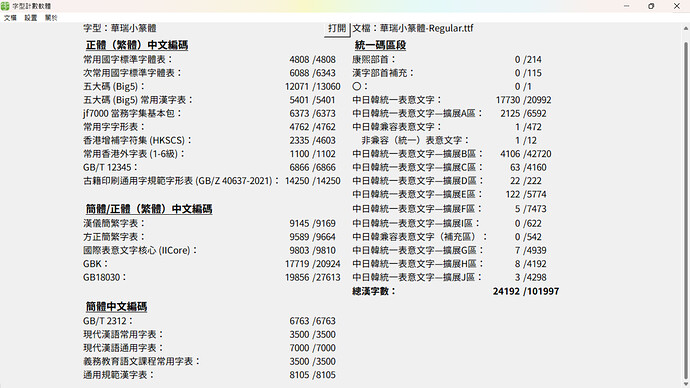Click the 正體(繁體)中文編碼 heading
Screen dimensions: 690x388
coord(137,45)
